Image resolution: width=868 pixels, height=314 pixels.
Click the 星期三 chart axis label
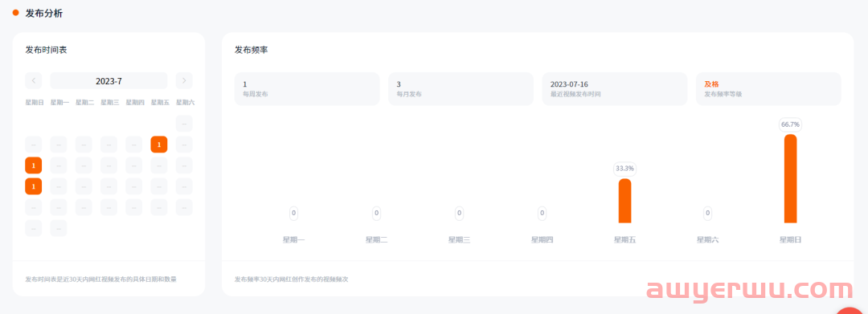point(459,240)
